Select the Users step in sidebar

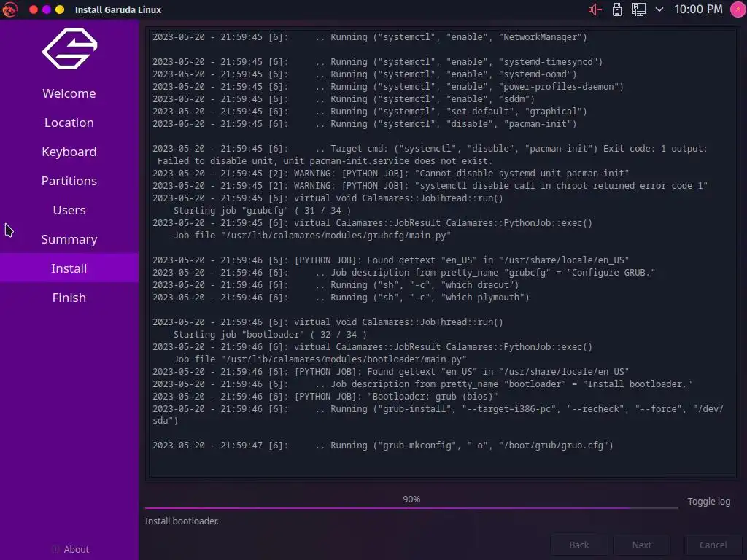coord(69,210)
